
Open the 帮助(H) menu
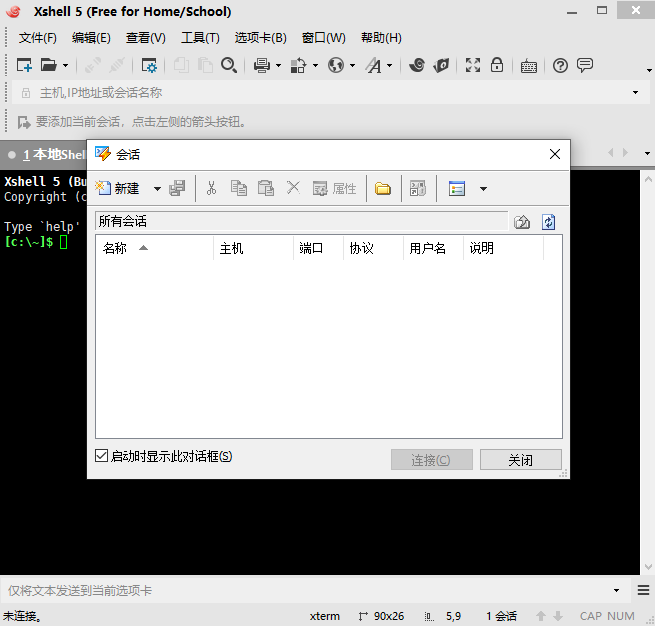(x=381, y=38)
